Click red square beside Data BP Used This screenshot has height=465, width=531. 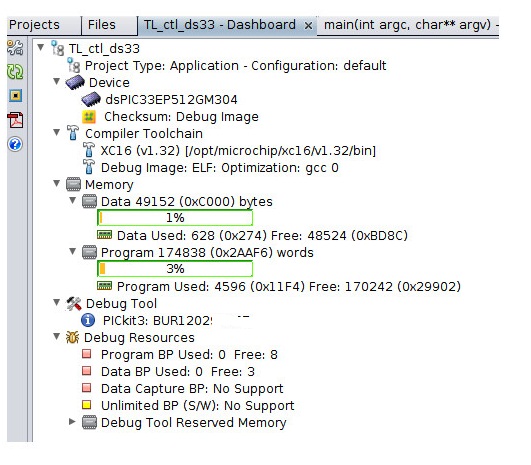[87, 371]
